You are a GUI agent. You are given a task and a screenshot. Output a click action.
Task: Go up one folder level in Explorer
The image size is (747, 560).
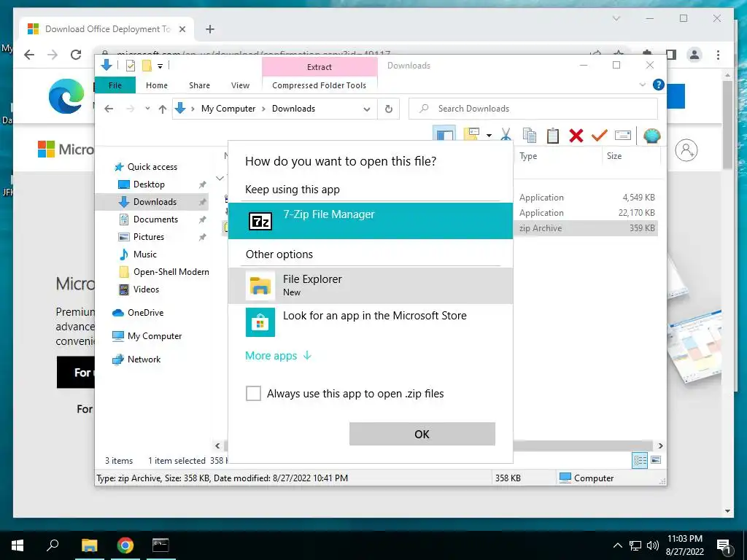point(163,109)
